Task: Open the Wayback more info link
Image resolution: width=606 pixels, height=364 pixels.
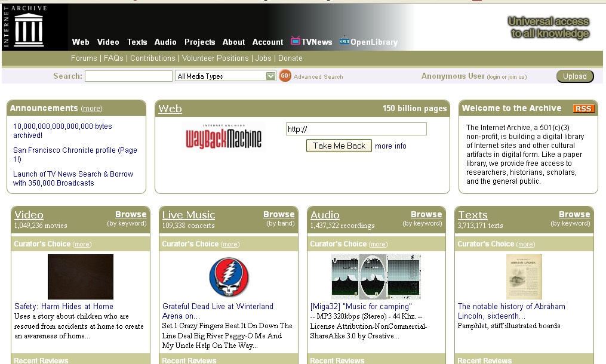Action: (x=390, y=146)
